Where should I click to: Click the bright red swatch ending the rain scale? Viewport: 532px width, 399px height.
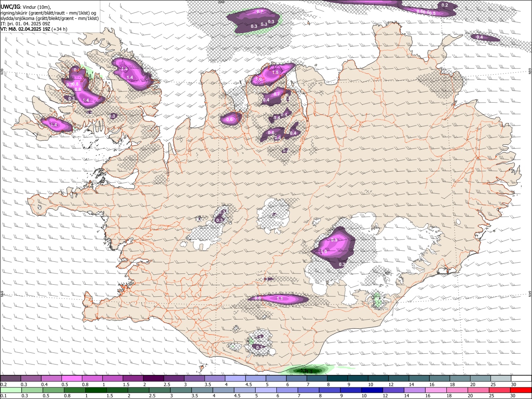[521, 390]
